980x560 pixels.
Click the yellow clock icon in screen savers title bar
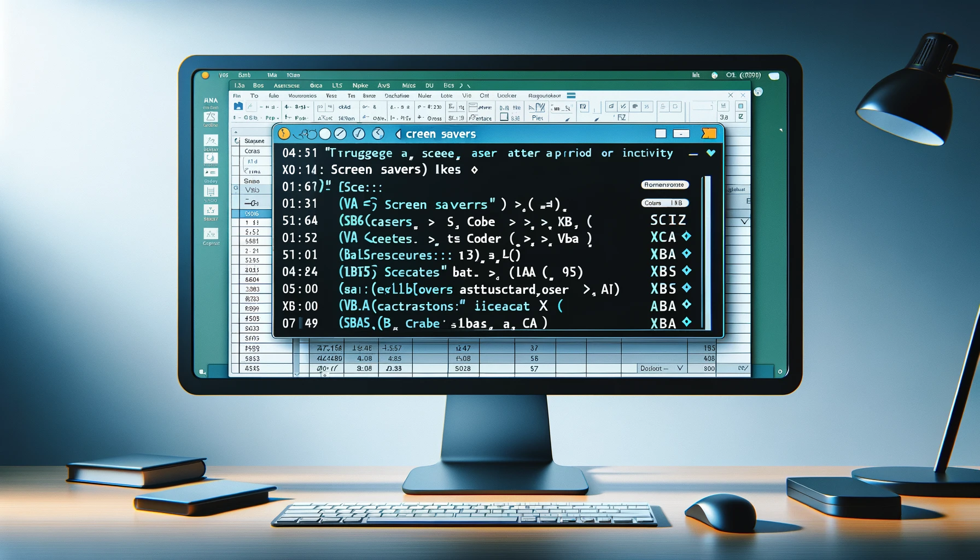tap(284, 133)
